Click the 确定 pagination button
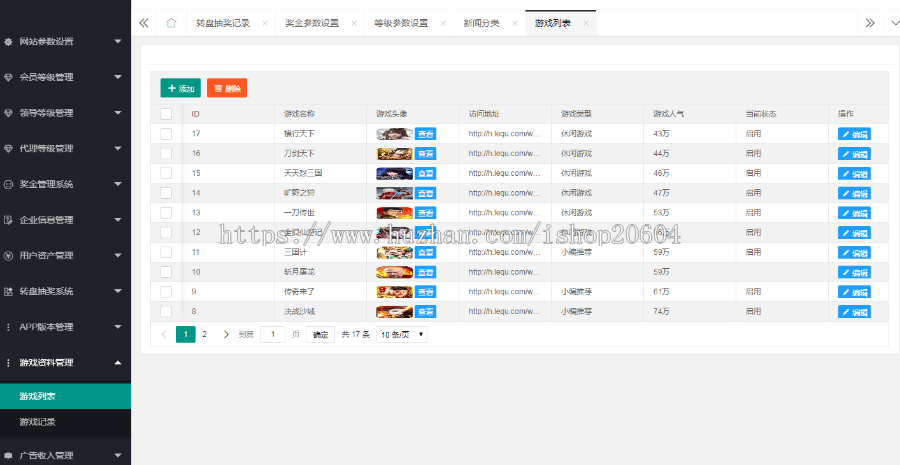Image resolution: width=900 pixels, height=465 pixels. pos(320,334)
